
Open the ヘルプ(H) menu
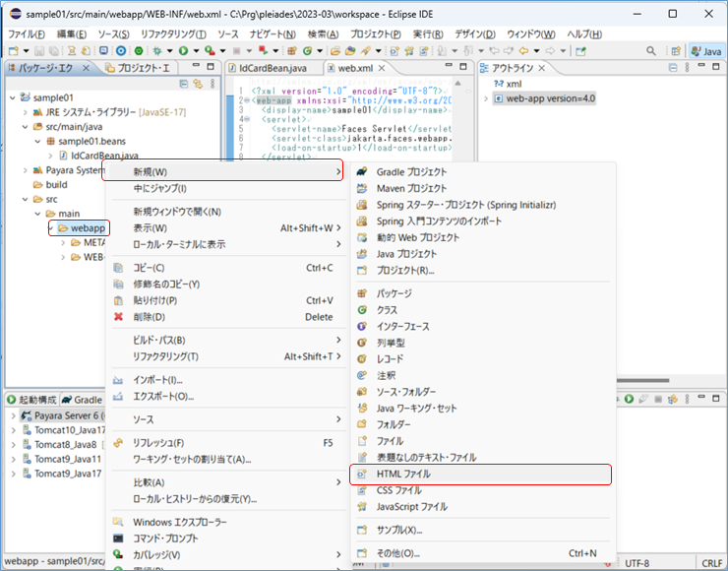pyautogui.click(x=584, y=33)
